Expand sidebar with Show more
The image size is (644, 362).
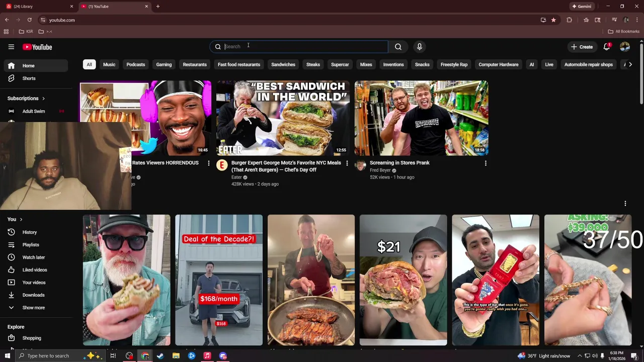pyautogui.click(x=34, y=308)
